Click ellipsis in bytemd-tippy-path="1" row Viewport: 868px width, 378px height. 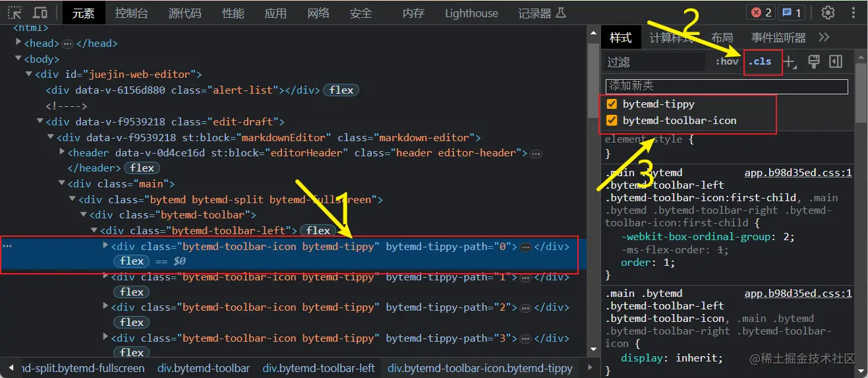click(525, 278)
